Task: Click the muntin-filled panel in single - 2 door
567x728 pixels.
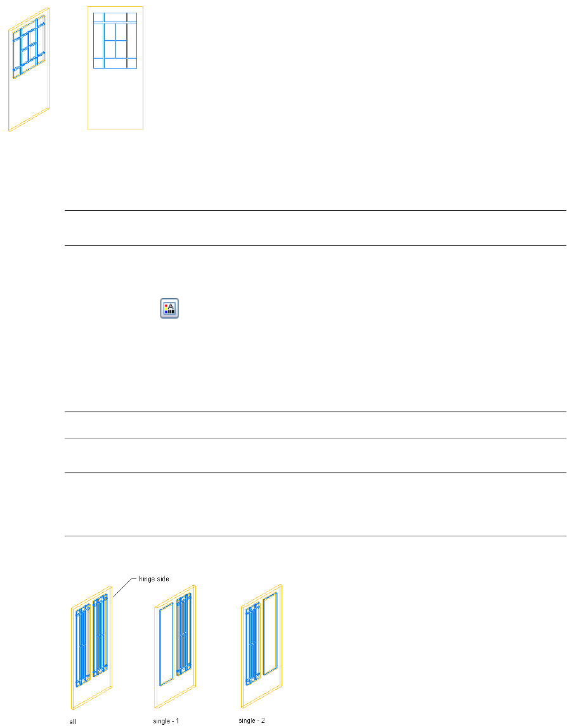Action: pos(252,644)
